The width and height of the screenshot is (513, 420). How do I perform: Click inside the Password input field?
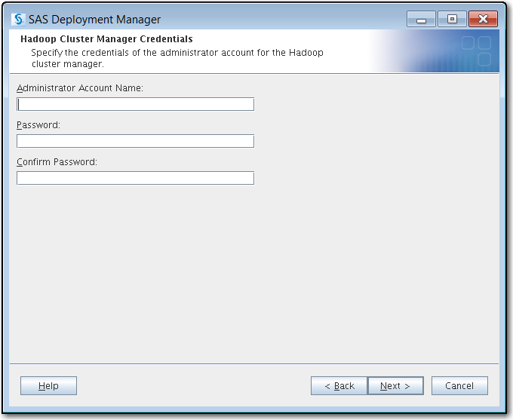tap(135, 141)
